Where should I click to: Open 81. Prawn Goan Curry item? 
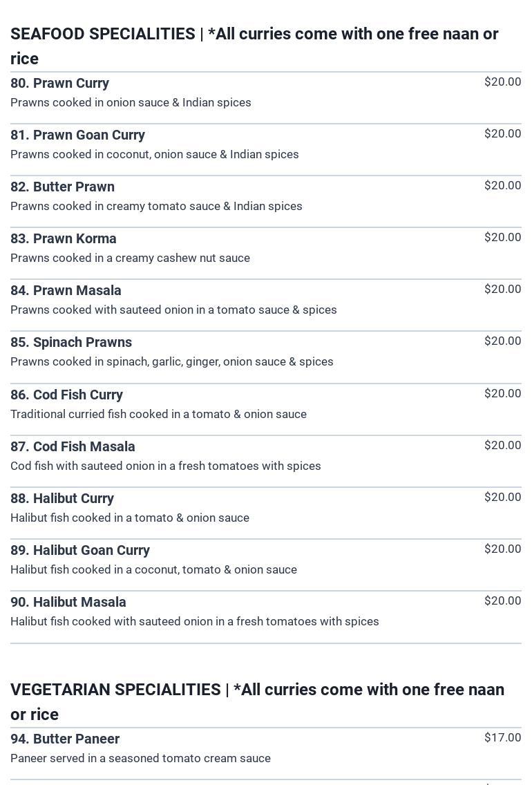point(78,135)
